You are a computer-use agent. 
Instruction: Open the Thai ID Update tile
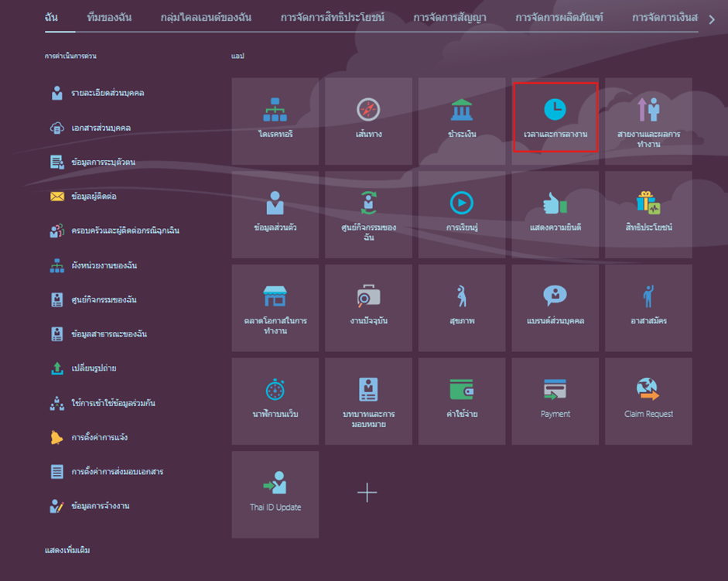275,494
